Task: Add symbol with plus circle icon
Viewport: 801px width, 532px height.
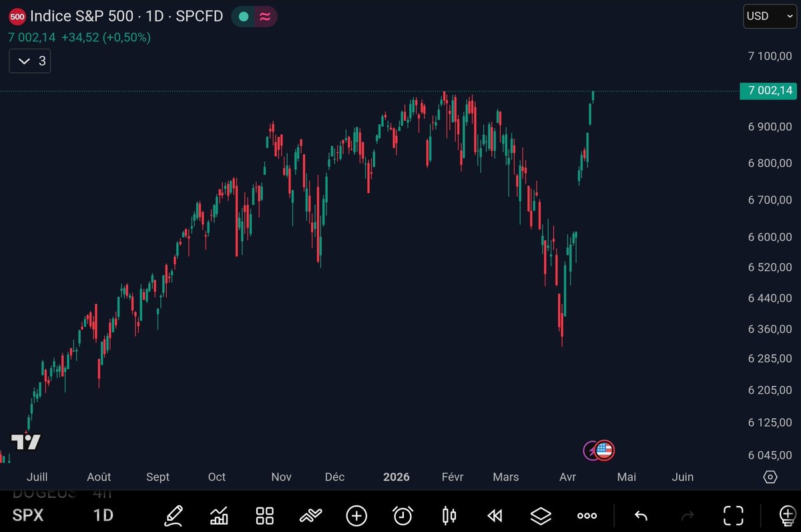Action: pyautogui.click(x=356, y=515)
